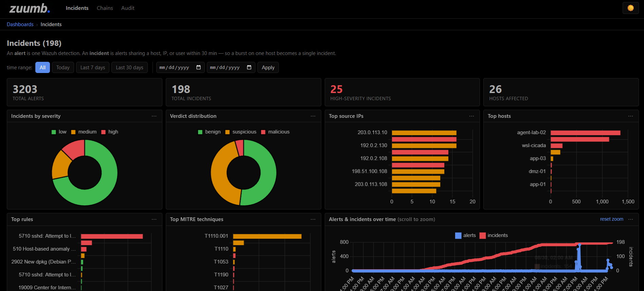Toggle the light/dark theme sun icon
This screenshot has height=291, width=644.
630,8
